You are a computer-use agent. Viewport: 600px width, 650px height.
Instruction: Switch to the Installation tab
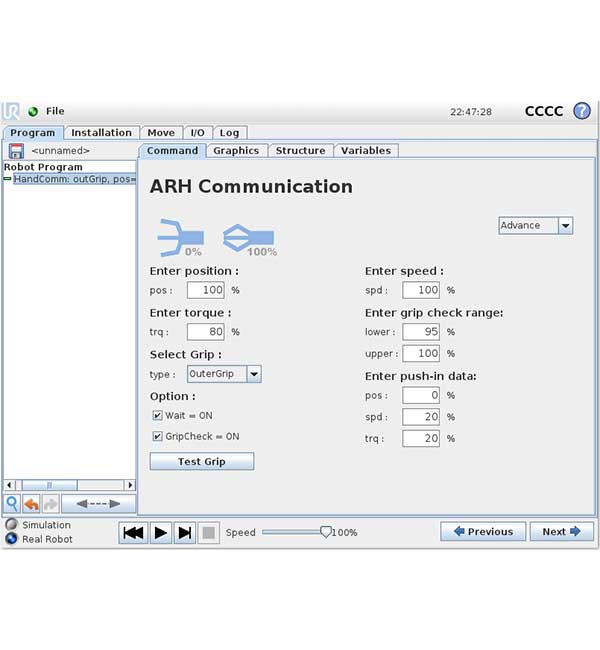click(102, 133)
